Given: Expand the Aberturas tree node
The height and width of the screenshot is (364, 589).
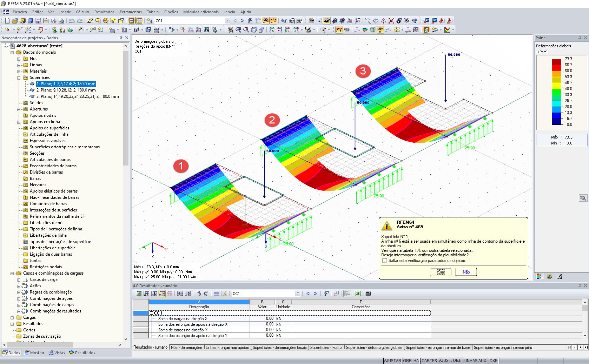Looking at the screenshot, I should (x=19, y=109).
